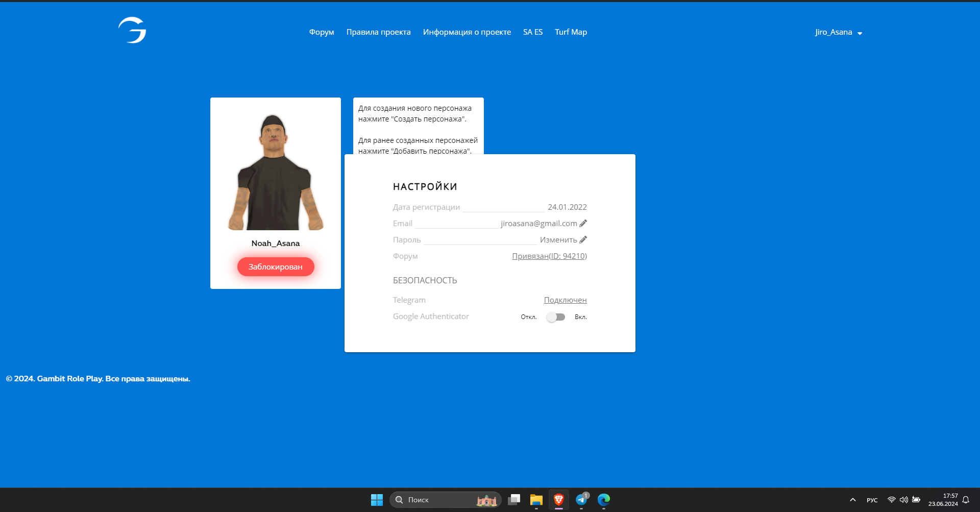
Task: Click the Telegram Подключен link
Action: point(565,300)
